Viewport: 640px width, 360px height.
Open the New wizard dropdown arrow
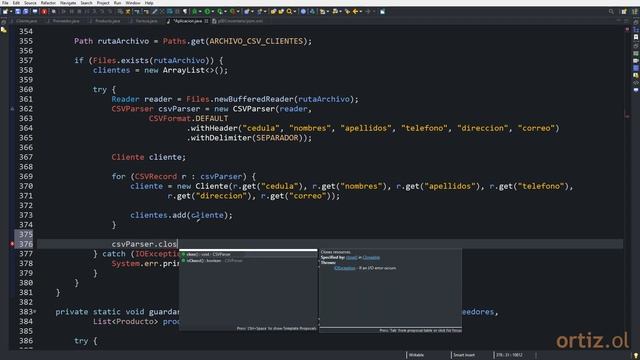[x=11, y=11]
